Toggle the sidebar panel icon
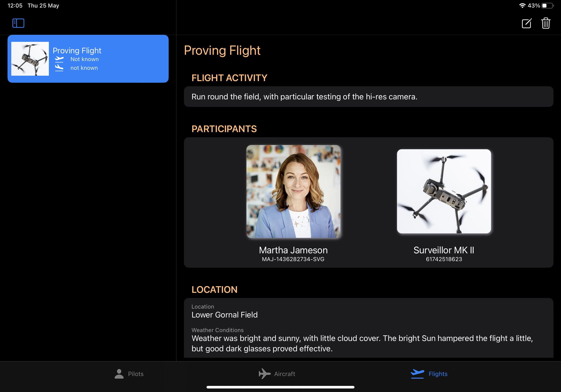The width and height of the screenshot is (561, 392). tap(18, 23)
